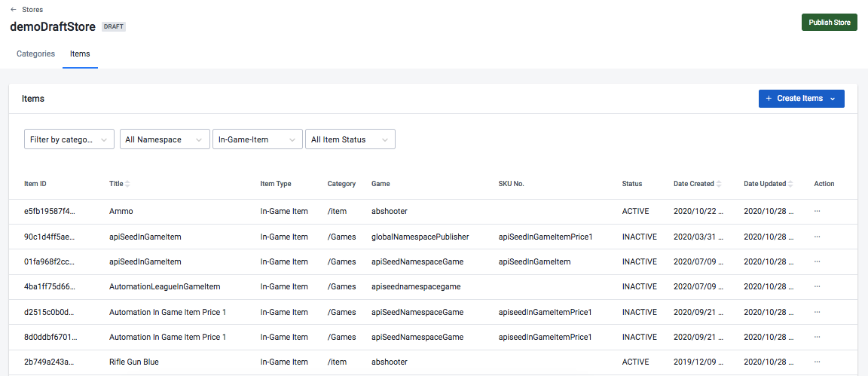Sort the table by Title column
The height and width of the screenshot is (376, 868).
pos(120,184)
